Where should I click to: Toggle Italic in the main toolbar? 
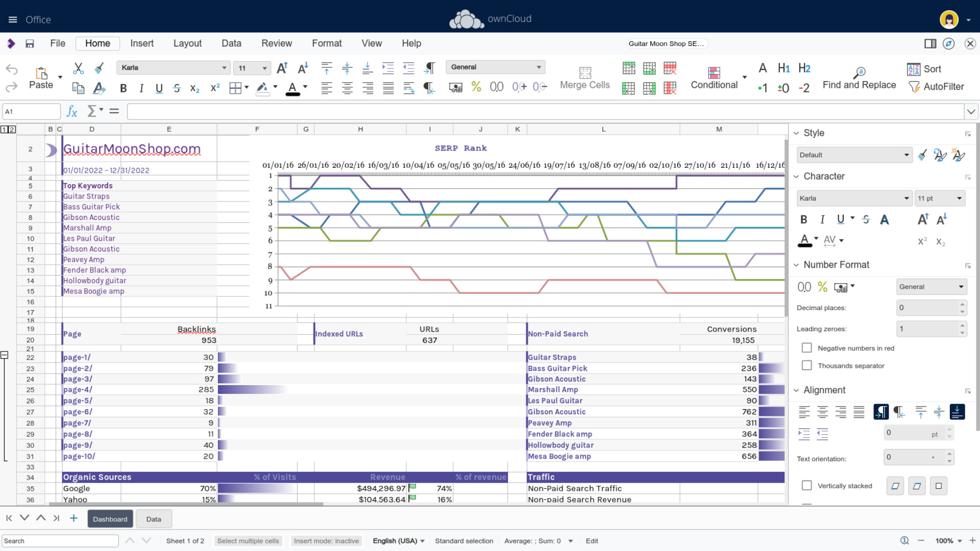(141, 88)
